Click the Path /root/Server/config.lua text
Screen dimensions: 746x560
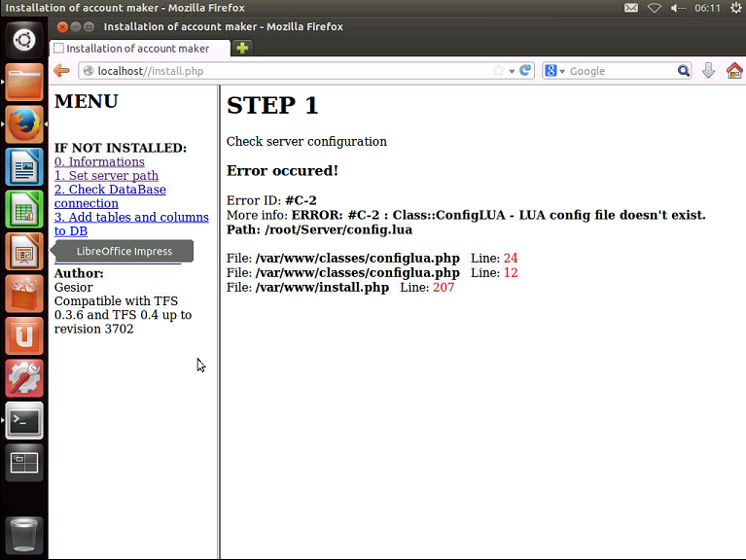click(x=319, y=229)
